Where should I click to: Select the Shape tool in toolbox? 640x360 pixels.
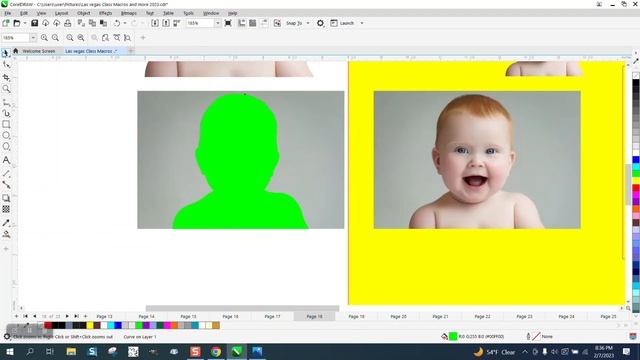(6, 65)
